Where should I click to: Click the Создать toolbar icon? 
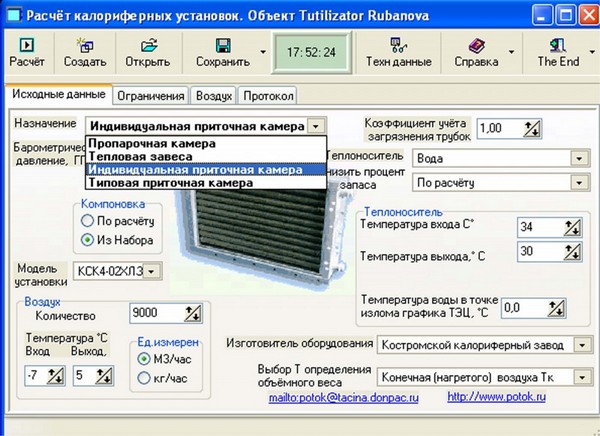[x=85, y=45]
